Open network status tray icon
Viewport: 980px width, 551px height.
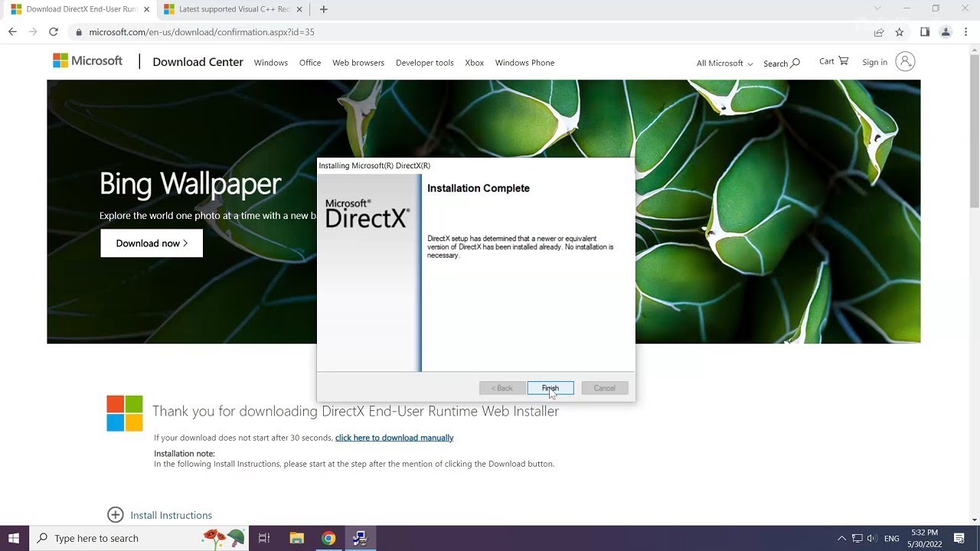[857, 539]
